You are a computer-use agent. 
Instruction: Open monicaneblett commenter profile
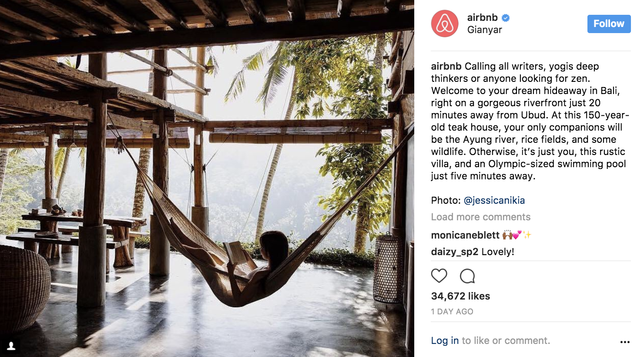tap(465, 235)
